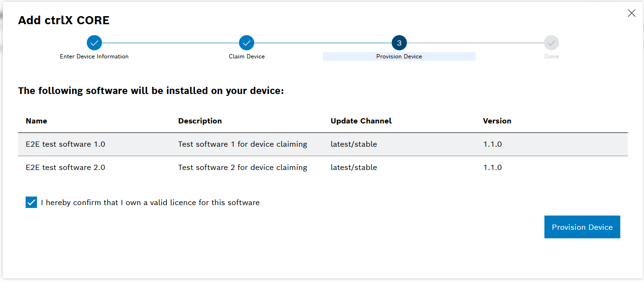644x282 pixels.
Task: Open the Update Channel column header
Action: pos(361,121)
